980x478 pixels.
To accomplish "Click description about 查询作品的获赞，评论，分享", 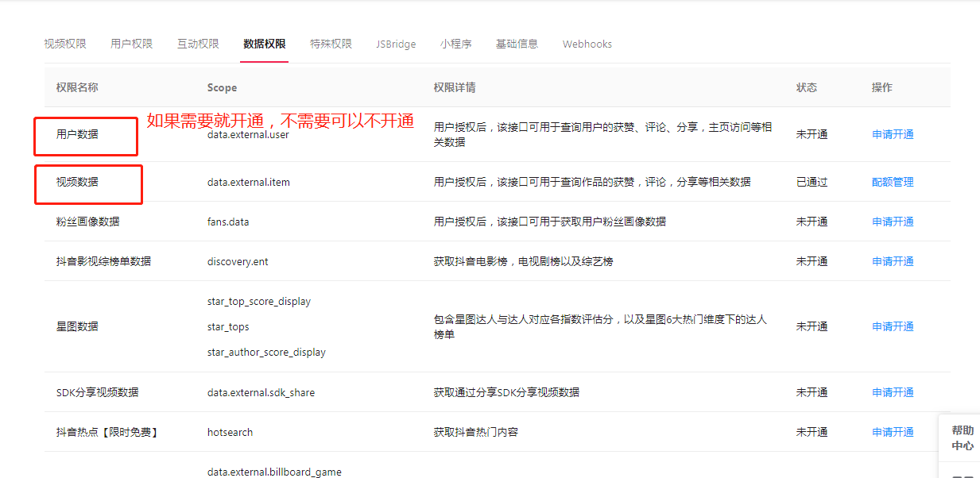I will (x=592, y=182).
